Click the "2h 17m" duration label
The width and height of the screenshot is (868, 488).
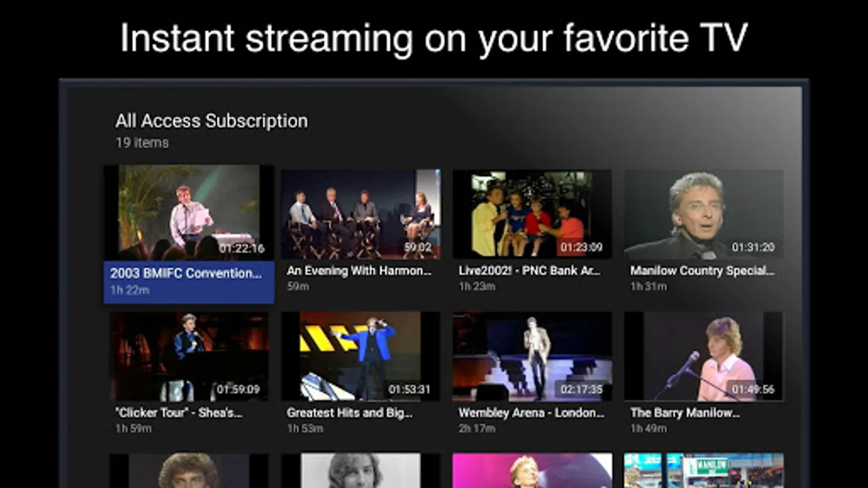(x=477, y=428)
